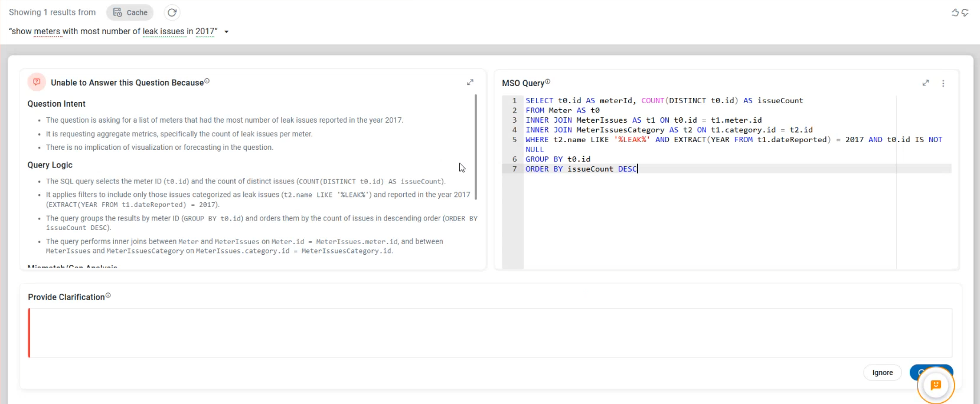The image size is (980, 404).
Task: Click the underlined 'leak issues' phrase
Action: [164, 31]
